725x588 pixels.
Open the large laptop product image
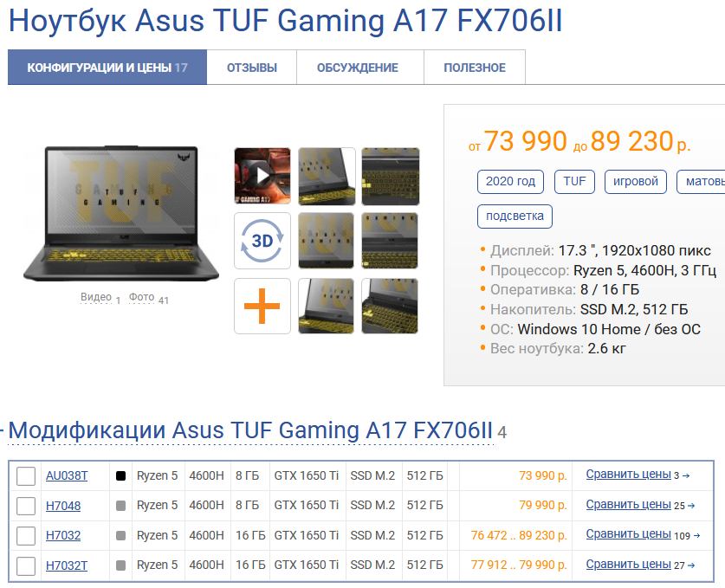(x=121, y=214)
